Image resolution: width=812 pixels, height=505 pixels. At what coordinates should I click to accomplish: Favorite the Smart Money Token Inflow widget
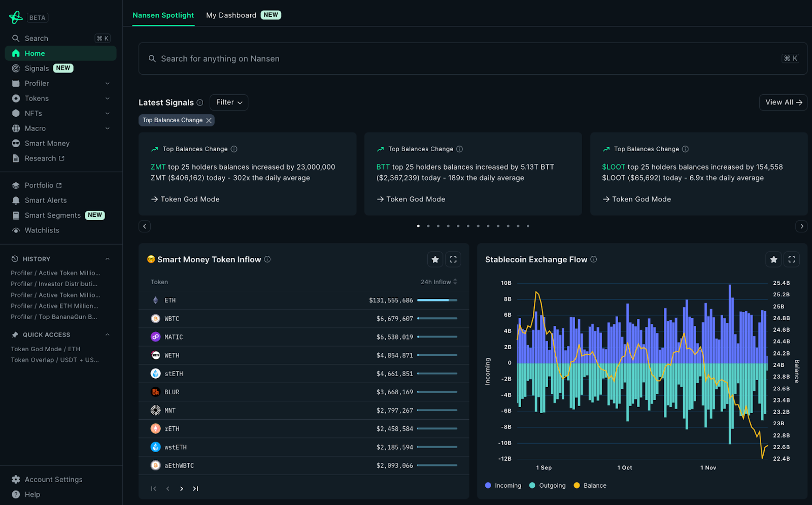[435, 259]
